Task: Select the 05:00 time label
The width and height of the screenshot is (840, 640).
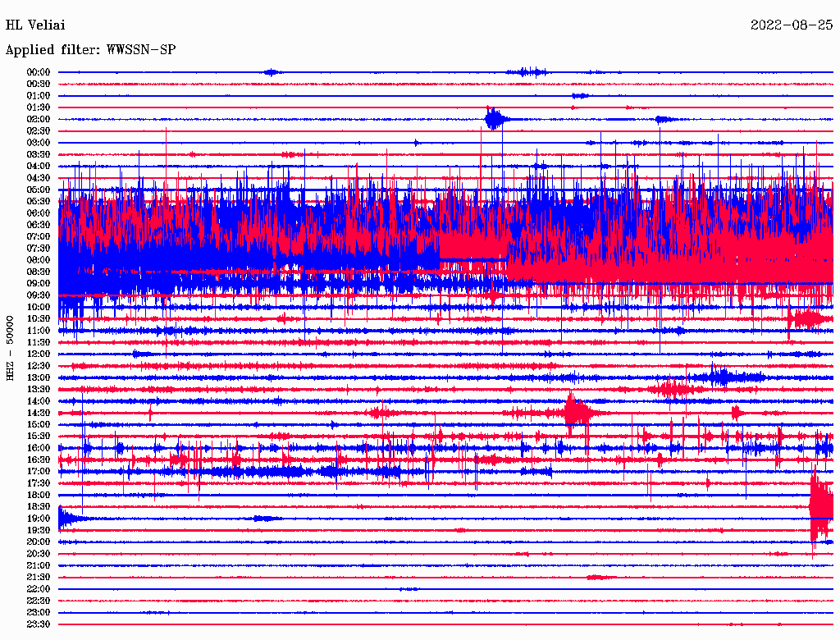Action: click(39, 190)
